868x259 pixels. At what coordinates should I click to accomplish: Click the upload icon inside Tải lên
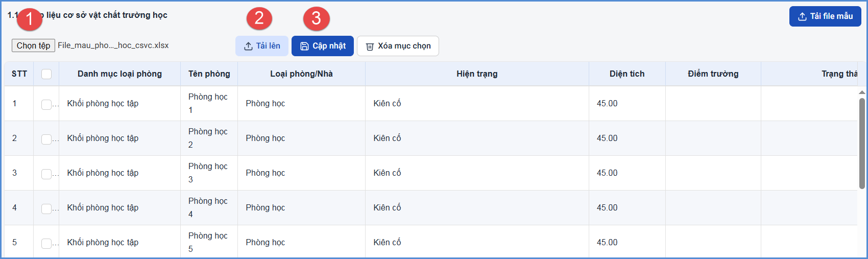pyautogui.click(x=248, y=46)
